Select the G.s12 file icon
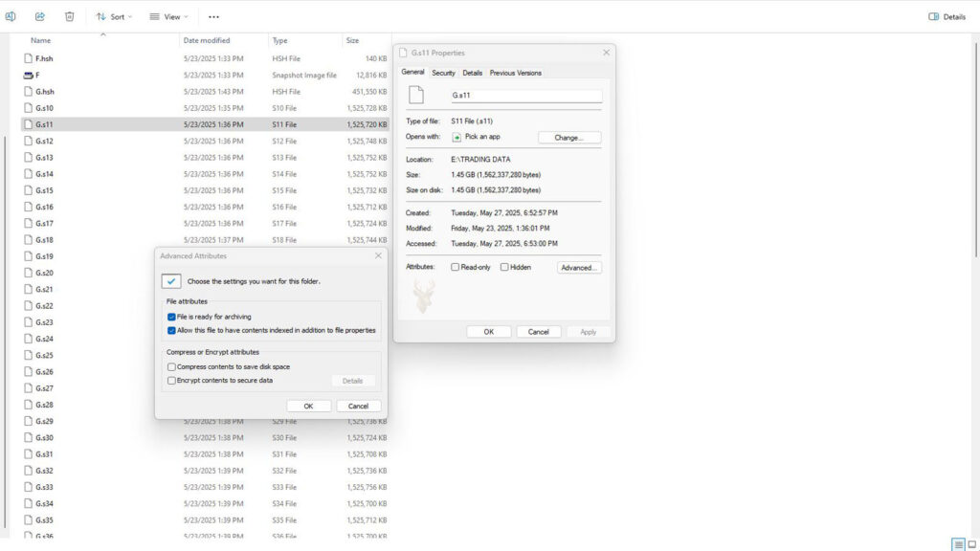 28,142
